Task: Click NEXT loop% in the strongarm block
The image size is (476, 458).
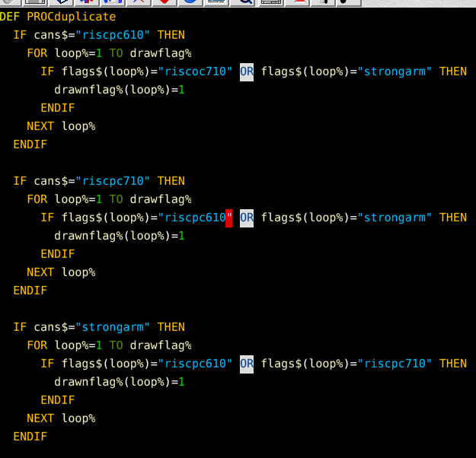Action: tap(61, 418)
